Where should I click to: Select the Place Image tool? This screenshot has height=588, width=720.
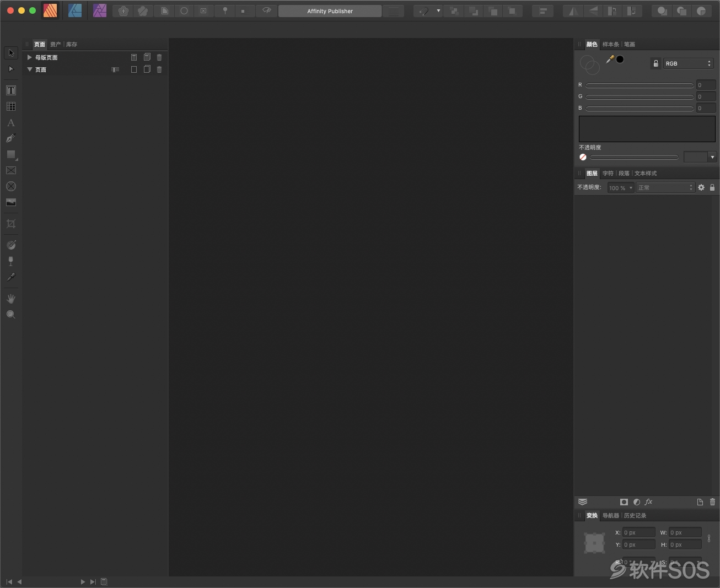point(11,202)
